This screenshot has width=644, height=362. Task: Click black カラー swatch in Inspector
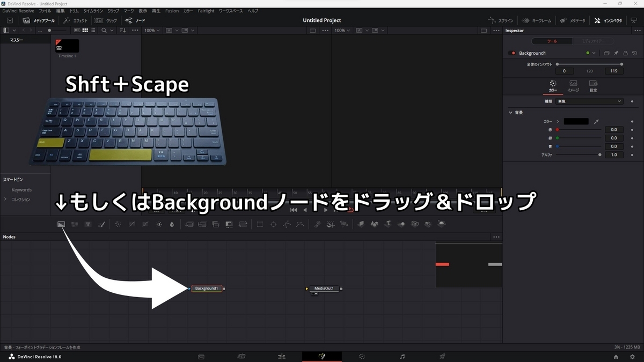tap(576, 122)
